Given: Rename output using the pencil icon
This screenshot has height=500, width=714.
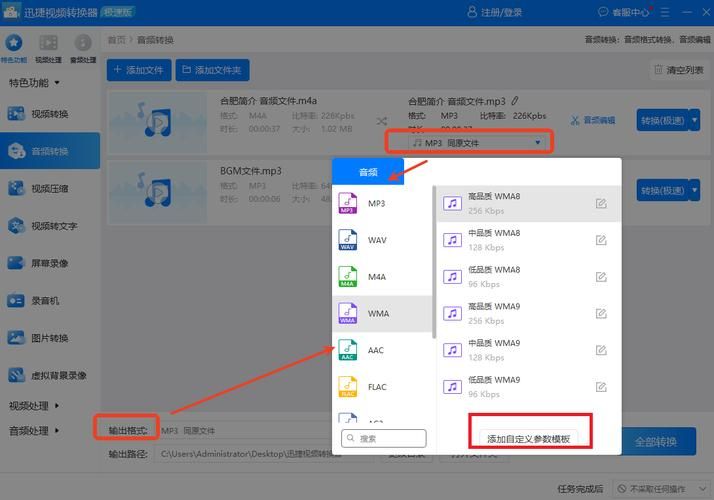Looking at the screenshot, I should (x=515, y=100).
